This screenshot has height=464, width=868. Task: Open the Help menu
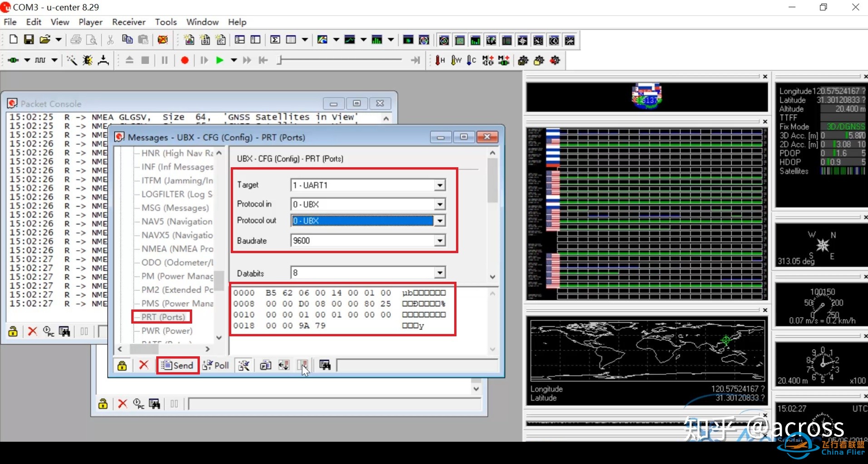pos(237,22)
